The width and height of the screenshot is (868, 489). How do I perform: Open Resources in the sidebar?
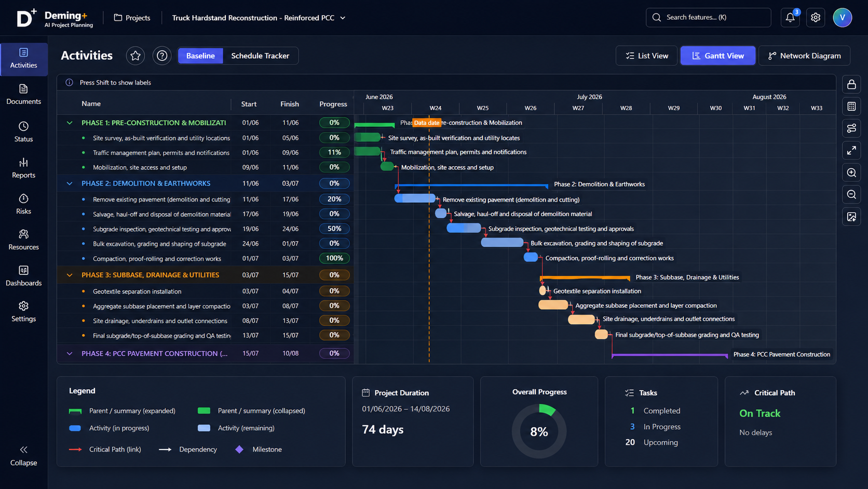(24, 240)
